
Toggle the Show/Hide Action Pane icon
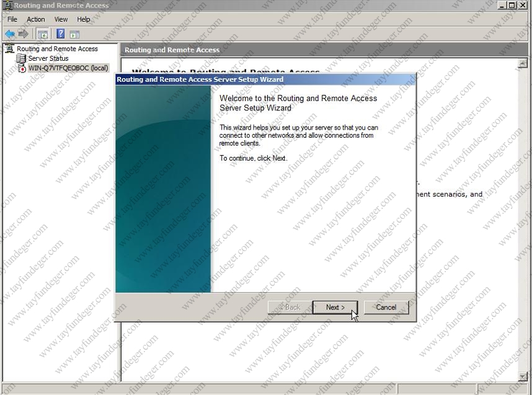(x=74, y=34)
